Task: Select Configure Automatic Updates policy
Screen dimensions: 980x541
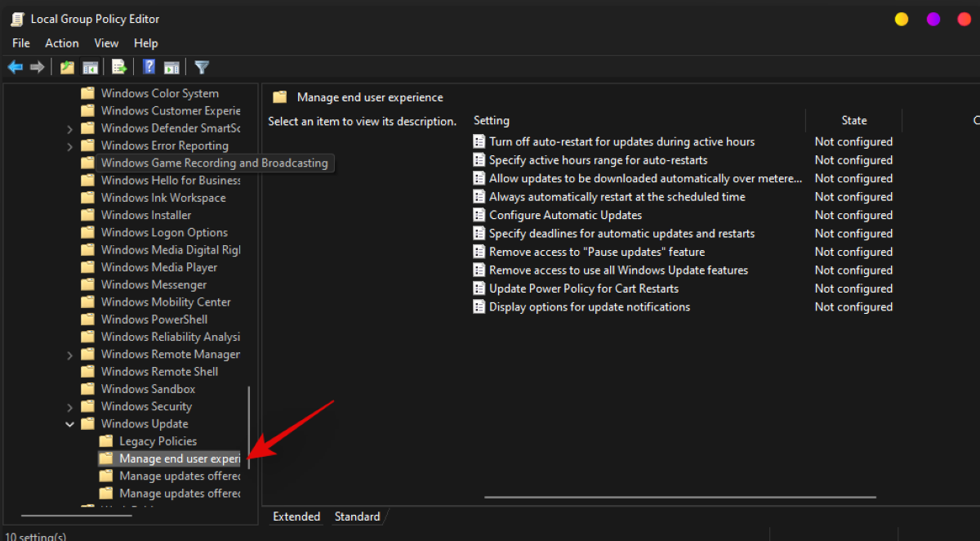Action: pyautogui.click(x=565, y=215)
